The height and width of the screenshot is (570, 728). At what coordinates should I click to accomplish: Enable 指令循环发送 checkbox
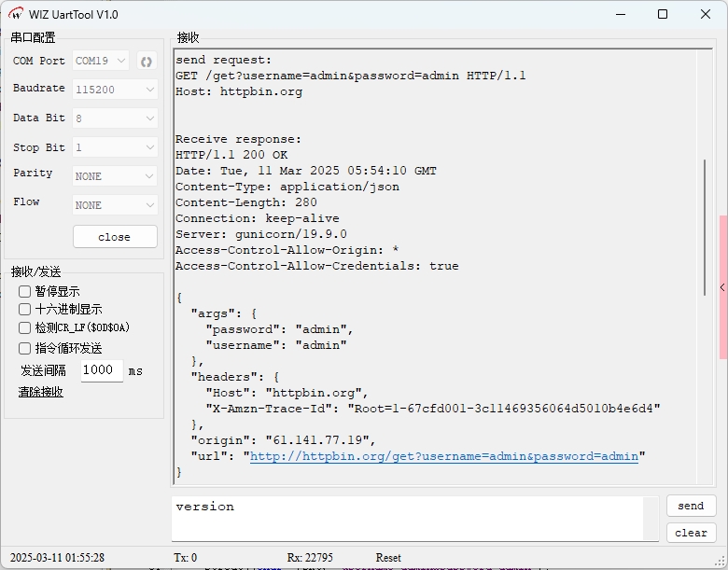coord(25,348)
